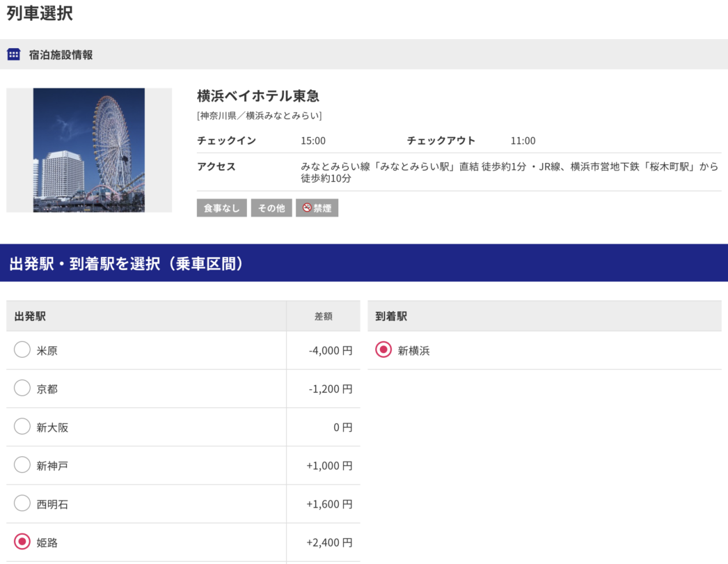728x564 pixels.
Task: Open the hotel Ferris wheel photo
Action: pos(88,150)
